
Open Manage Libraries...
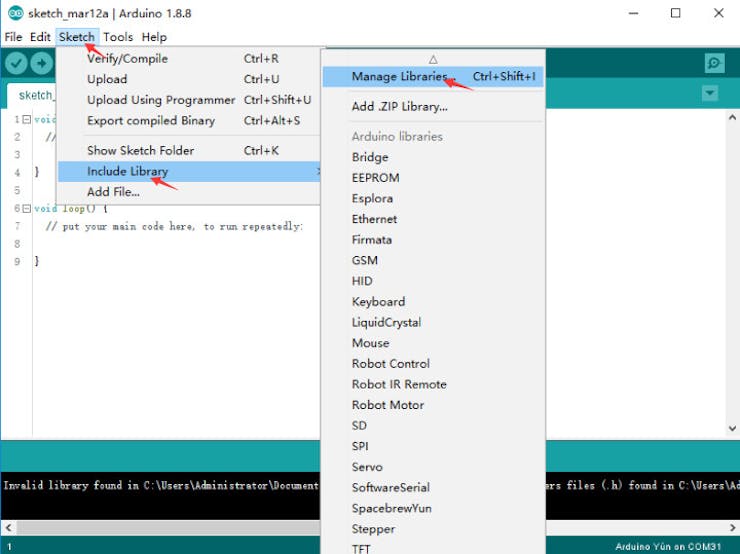[x=433, y=76]
